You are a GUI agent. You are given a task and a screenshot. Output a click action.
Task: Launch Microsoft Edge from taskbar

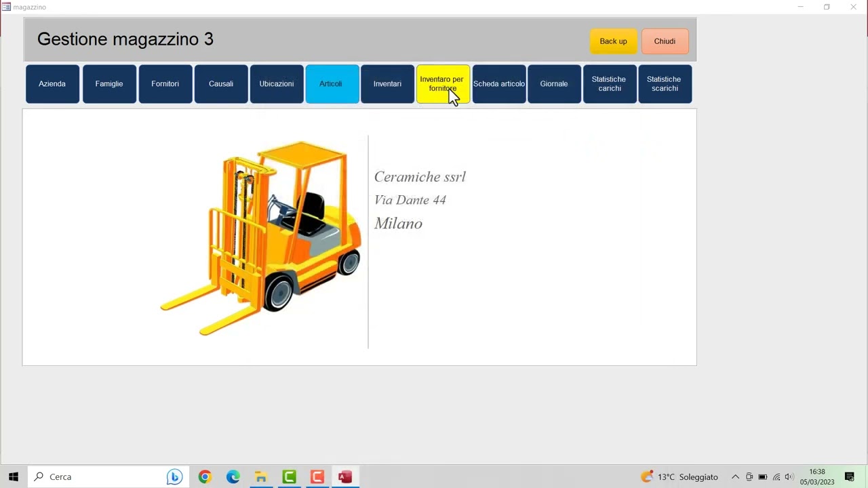pos(233,476)
